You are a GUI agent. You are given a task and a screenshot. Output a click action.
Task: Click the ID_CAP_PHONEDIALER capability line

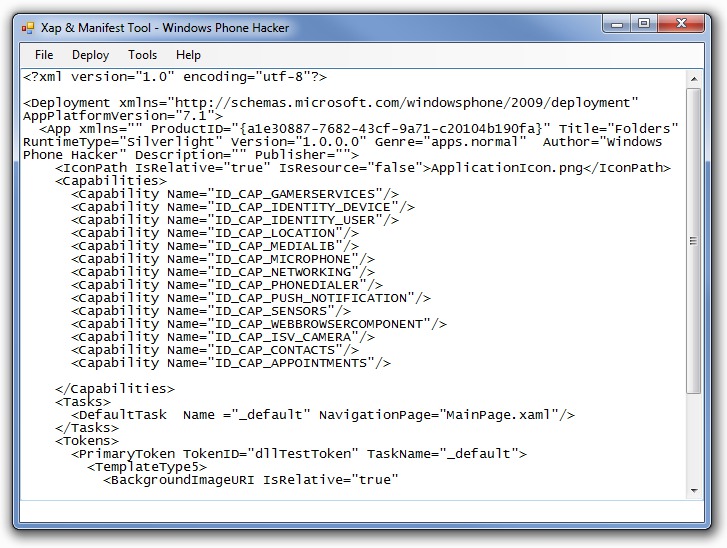pos(227,285)
